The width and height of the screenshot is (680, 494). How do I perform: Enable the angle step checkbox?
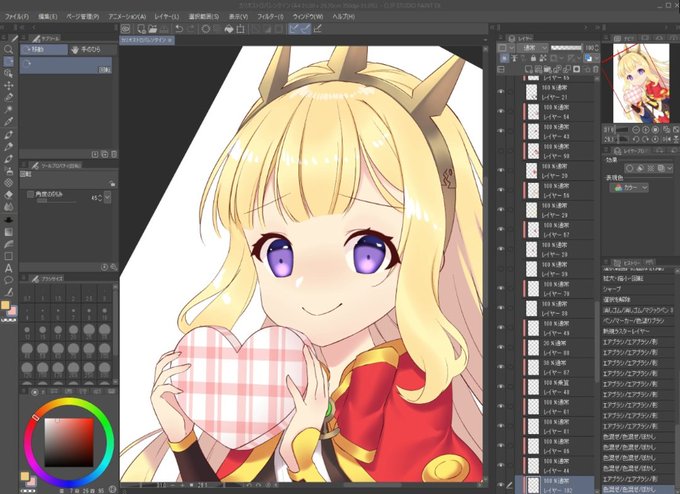[30, 194]
